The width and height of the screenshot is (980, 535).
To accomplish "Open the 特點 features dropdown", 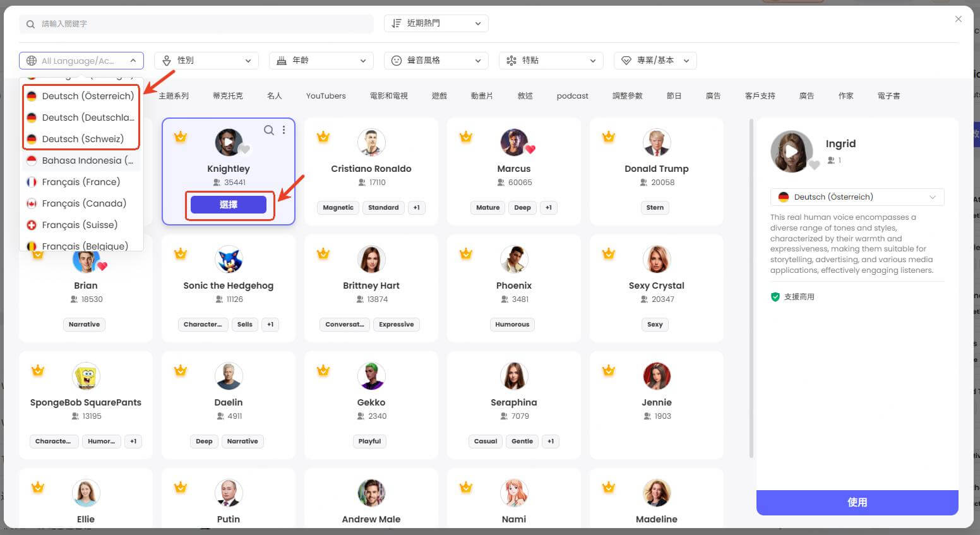I will click(551, 61).
